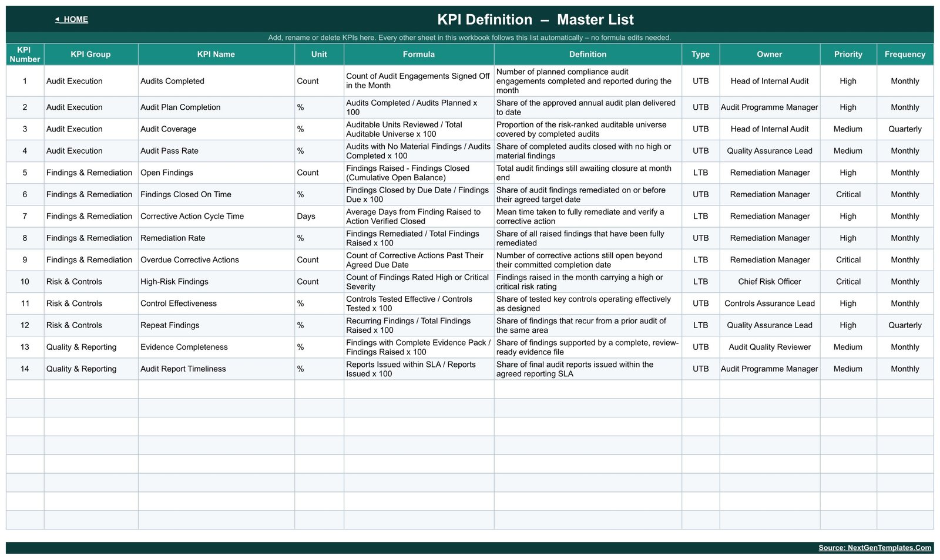Click the 'Chief Risk Officer' owner cell
This screenshot has width=940, height=560.
pyautogui.click(x=770, y=282)
